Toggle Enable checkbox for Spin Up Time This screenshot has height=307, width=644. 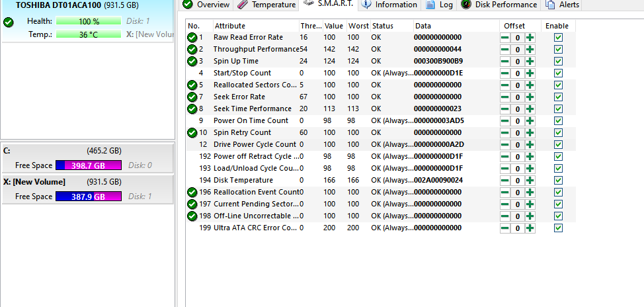[558, 62]
